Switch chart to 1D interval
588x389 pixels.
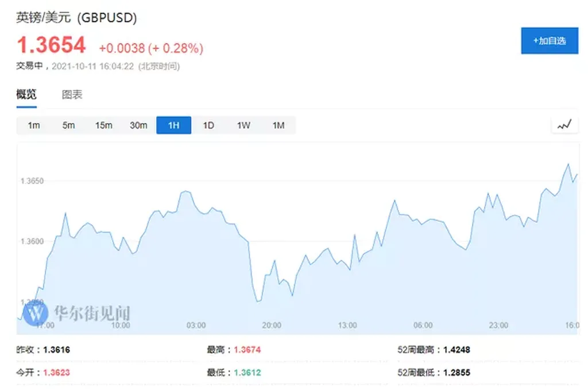pos(208,125)
